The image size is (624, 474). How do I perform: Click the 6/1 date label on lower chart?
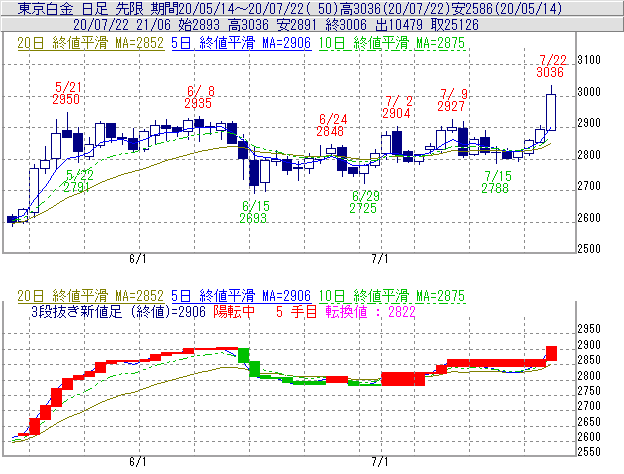(138, 462)
